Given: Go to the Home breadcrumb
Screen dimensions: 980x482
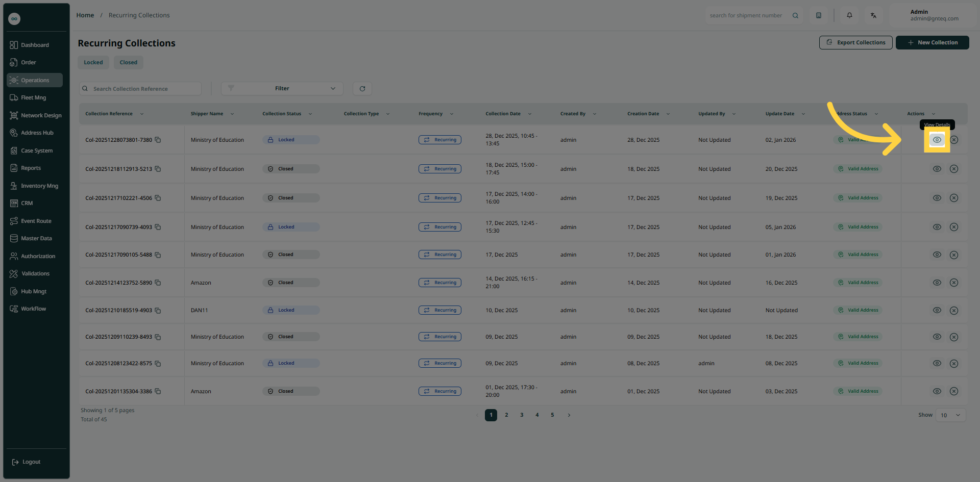Looking at the screenshot, I should coord(85,15).
